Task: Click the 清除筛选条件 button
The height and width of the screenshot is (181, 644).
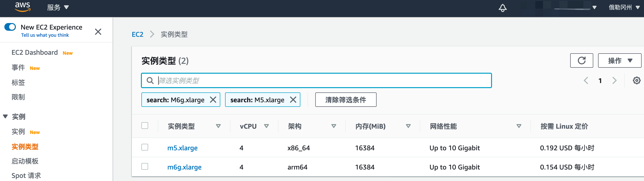Action: coord(346,100)
